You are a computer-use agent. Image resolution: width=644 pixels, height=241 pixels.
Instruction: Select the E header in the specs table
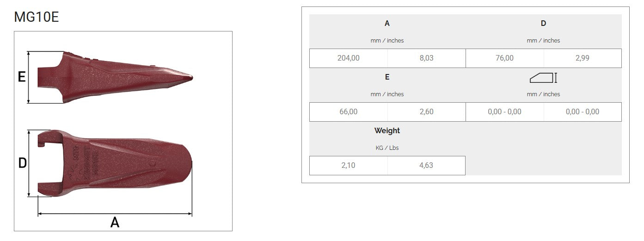click(x=387, y=77)
